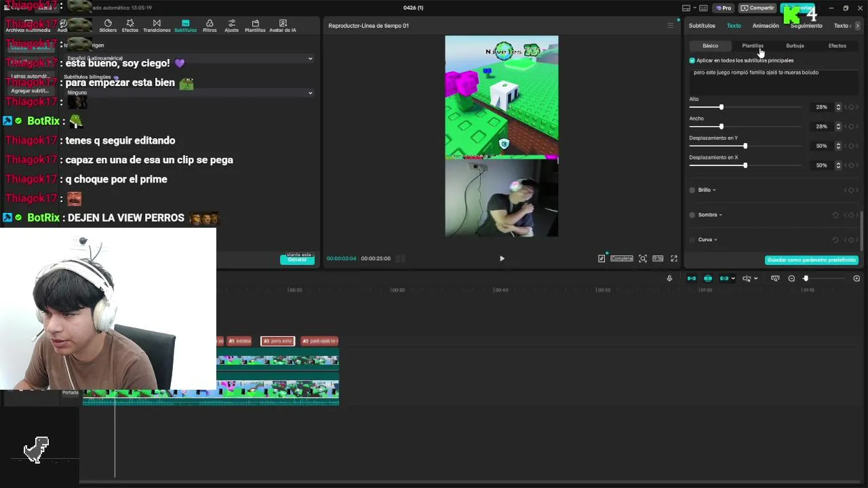Click the Alto value stepper arrows
868x488 pixels.
point(838,107)
